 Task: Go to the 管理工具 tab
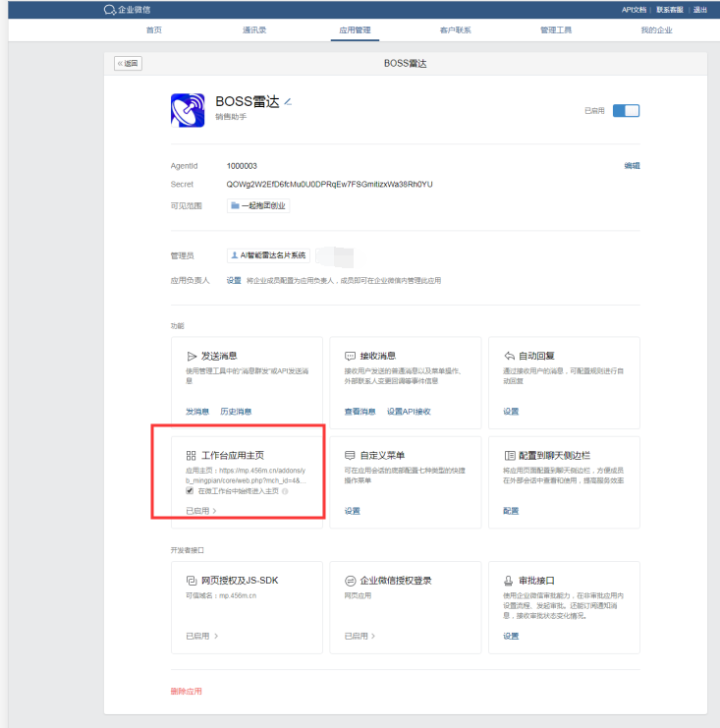[x=556, y=30]
